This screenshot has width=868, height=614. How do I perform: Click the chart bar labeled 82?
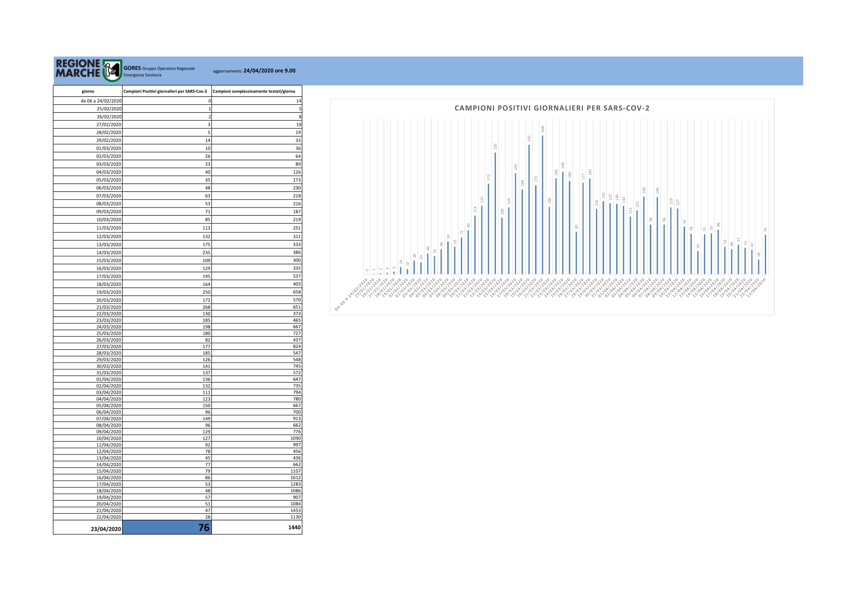point(576,253)
